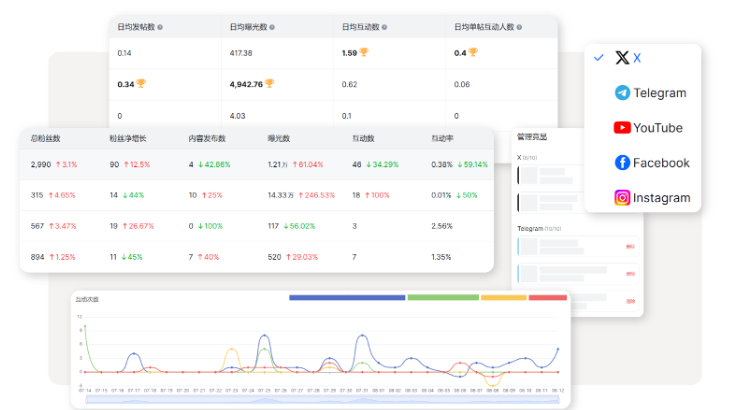Click info icon beside 日均曝光数 header
The height and width of the screenshot is (410, 746).
pos(272,27)
